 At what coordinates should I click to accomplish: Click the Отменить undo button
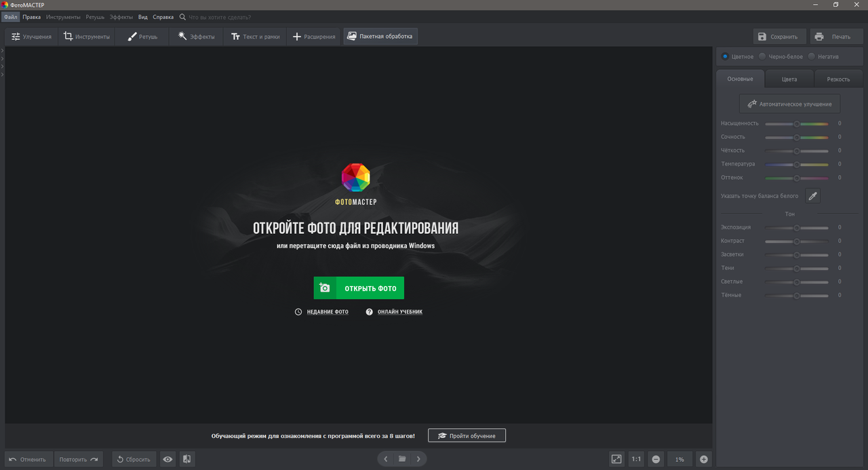point(28,459)
